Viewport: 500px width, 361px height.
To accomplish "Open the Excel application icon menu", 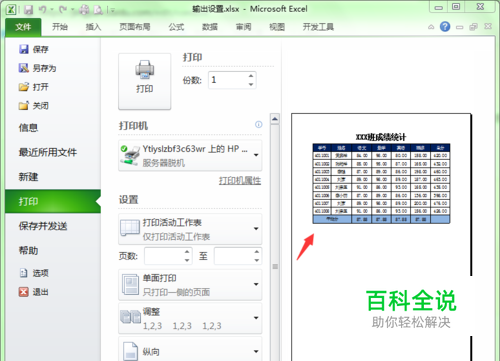I will 11,9.
